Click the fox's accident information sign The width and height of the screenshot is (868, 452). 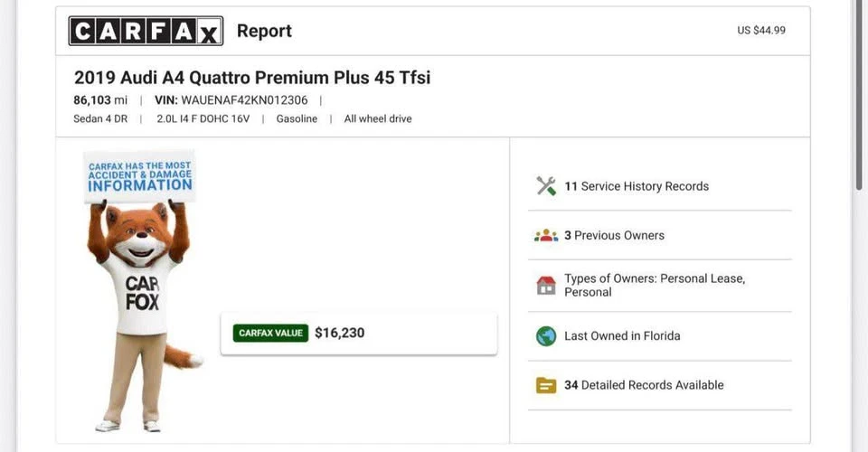coord(139,177)
